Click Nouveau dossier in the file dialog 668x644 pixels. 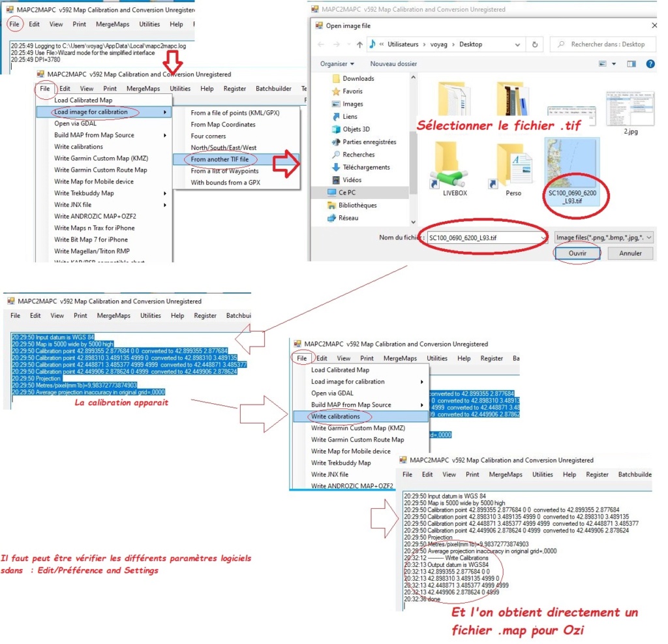coord(393,64)
